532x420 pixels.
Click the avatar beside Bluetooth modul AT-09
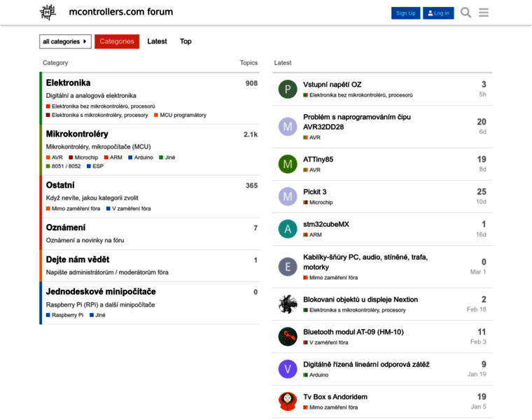pyautogui.click(x=288, y=337)
